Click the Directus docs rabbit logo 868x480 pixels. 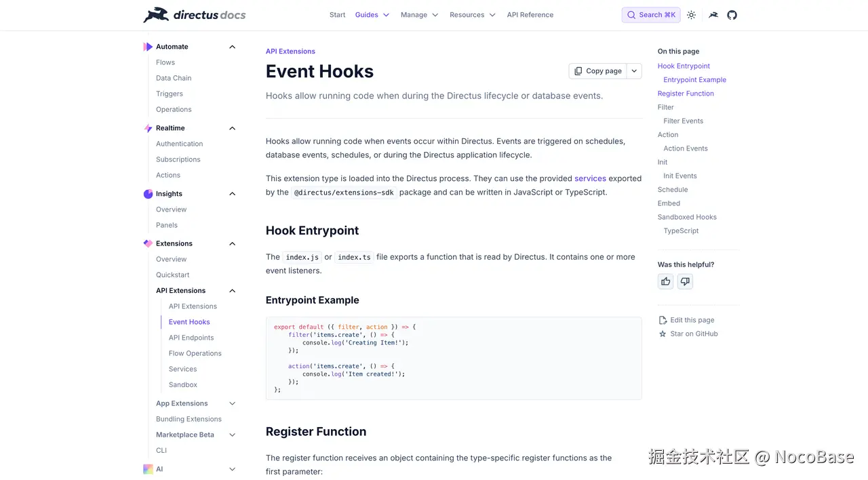194,14
